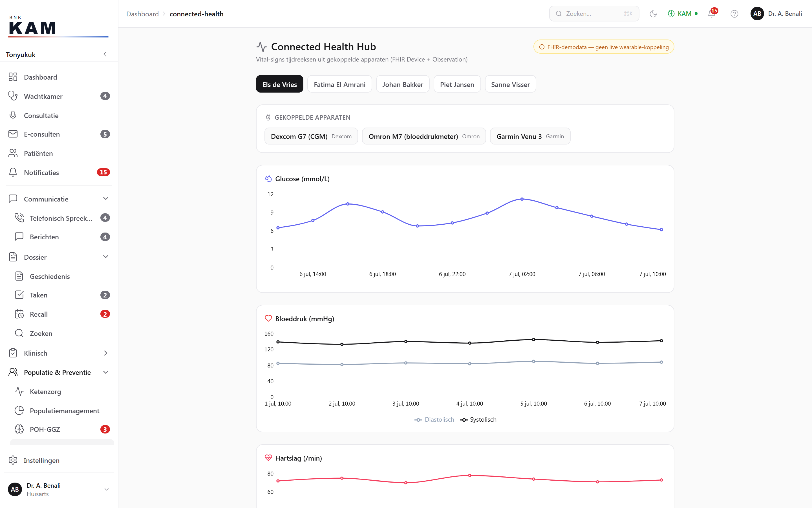Open the header notification bell with 15 badge
The image size is (812, 508).
[711, 14]
